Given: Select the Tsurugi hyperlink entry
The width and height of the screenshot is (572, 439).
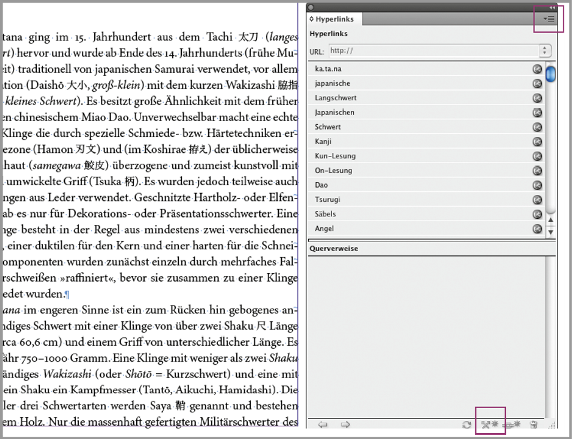Looking at the screenshot, I should point(426,200).
